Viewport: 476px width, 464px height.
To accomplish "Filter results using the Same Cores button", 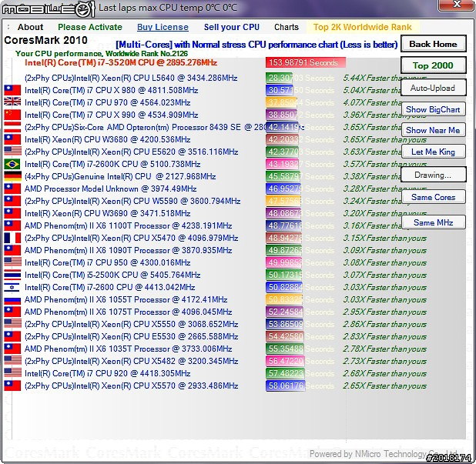I will [433, 198].
